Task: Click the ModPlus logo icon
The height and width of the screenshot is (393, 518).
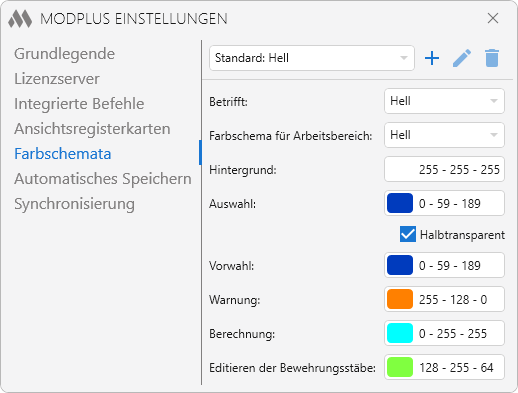Action: [x=20, y=19]
